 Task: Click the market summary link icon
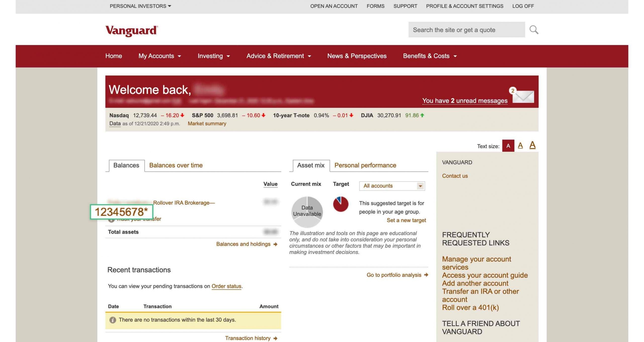tap(207, 123)
